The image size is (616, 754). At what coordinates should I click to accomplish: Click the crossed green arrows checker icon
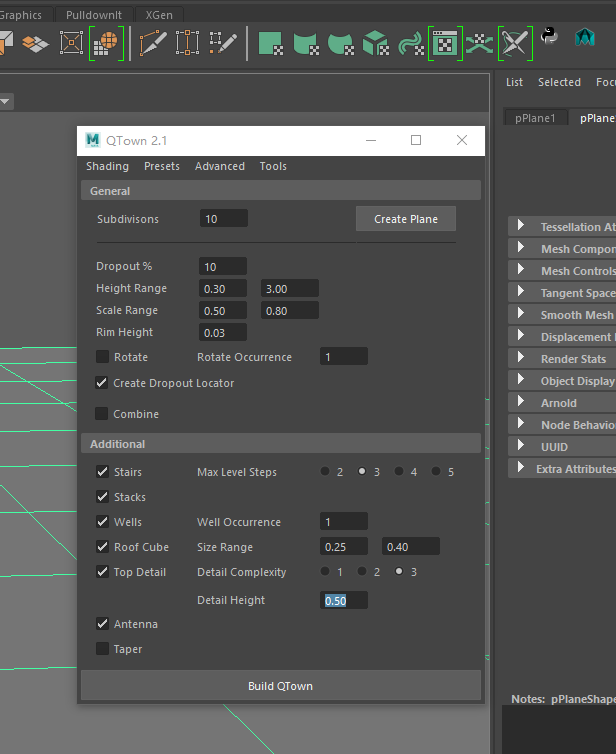[x=480, y=44]
